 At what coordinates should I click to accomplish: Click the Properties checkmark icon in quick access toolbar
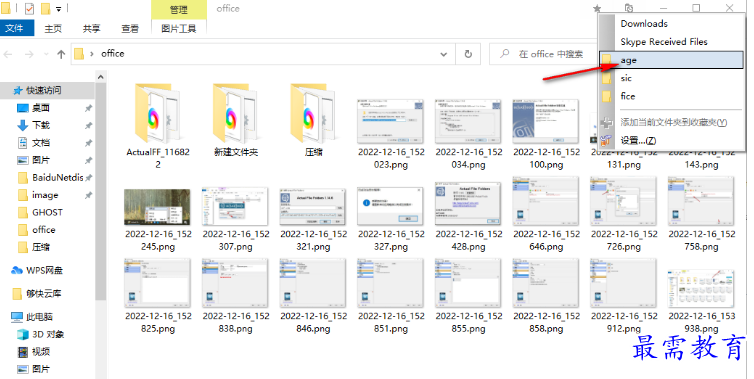tap(29, 9)
